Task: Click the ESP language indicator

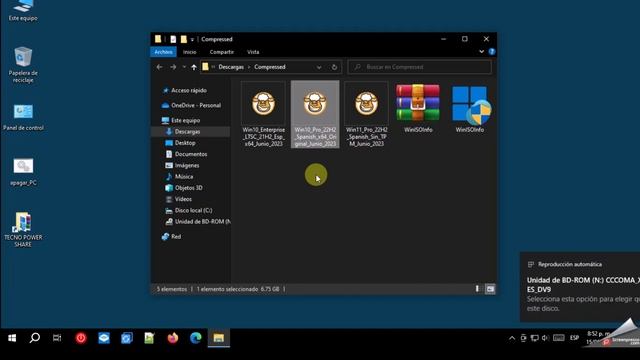Action: pyautogui.click(x=574, y=338)
